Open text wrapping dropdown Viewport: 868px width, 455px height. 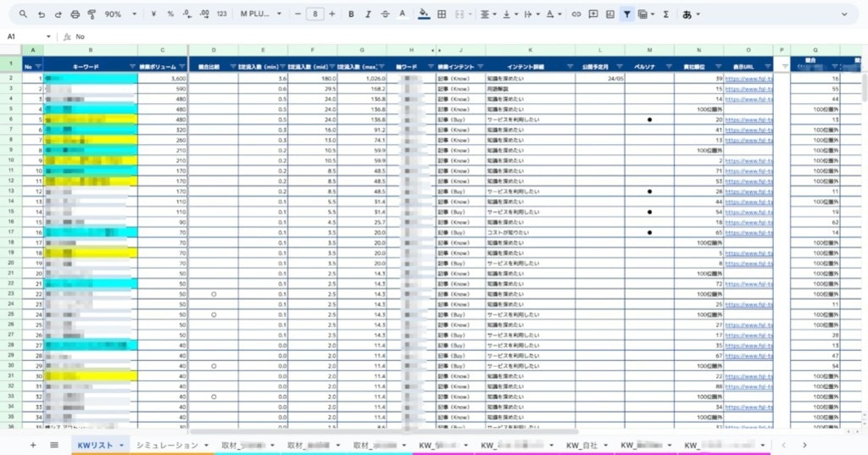pyautogui.click(x=531, y=14)
